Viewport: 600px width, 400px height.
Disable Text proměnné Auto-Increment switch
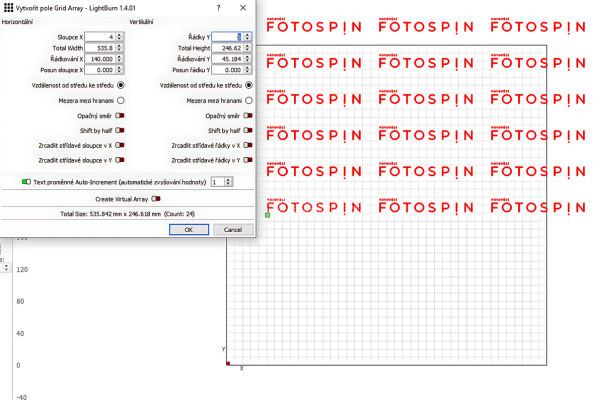26,182
